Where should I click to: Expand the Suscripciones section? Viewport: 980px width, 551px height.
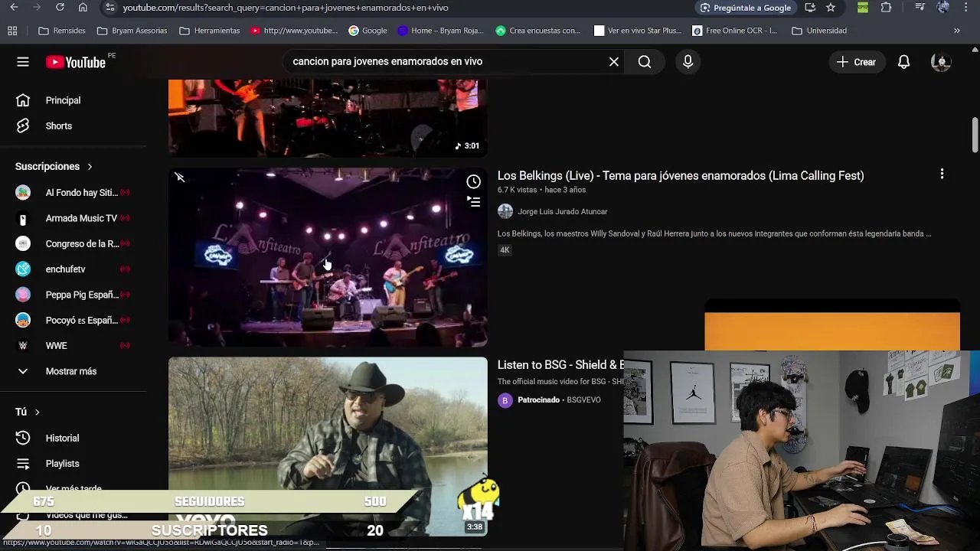pos(54,166)
